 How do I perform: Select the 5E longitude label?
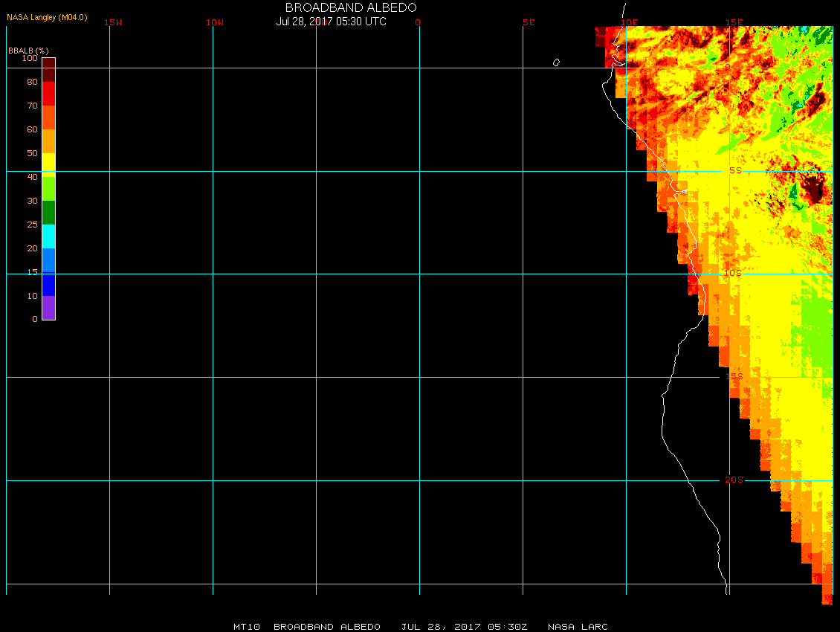click(529, 22)
